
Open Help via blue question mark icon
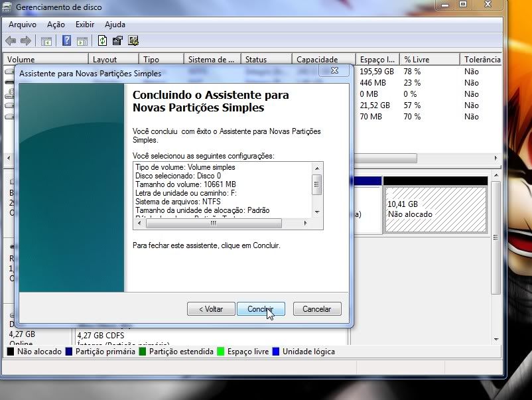tap(66, 41)
